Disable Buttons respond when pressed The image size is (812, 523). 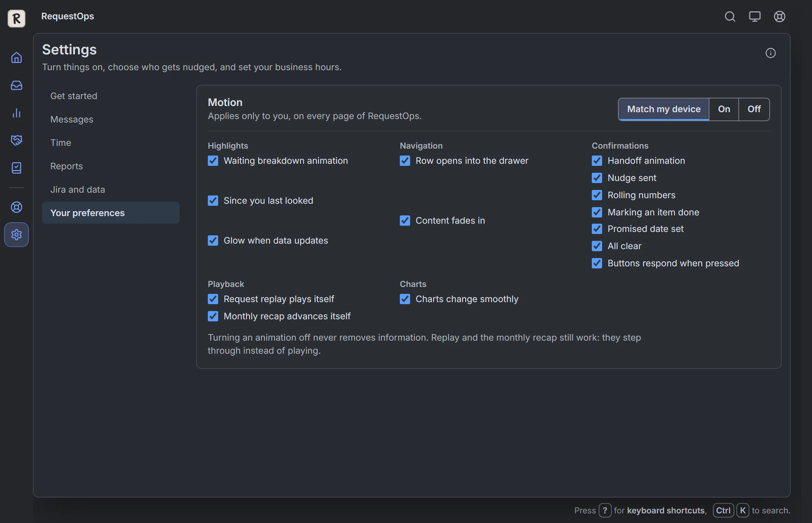[597, 263]
